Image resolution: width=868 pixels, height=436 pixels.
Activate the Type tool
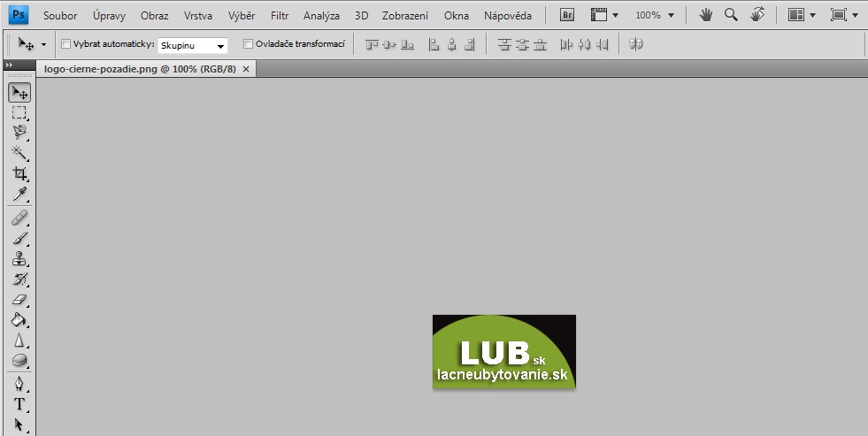(19, 404)
